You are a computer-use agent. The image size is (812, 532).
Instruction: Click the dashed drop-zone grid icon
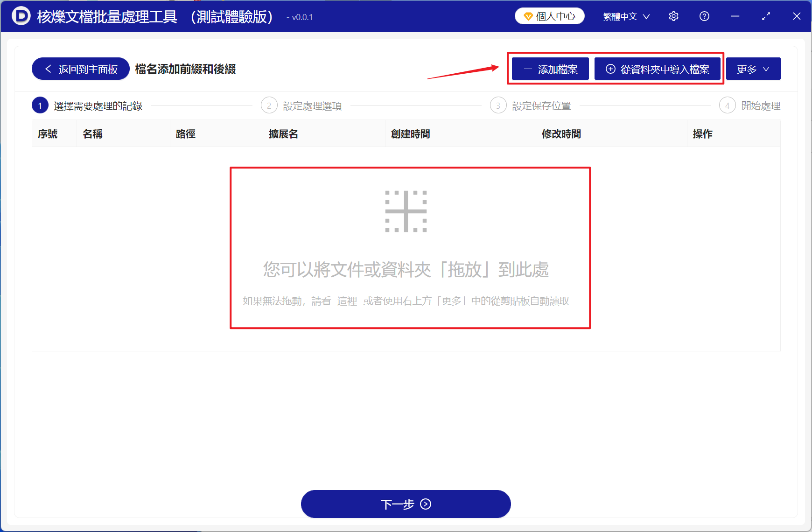point(406,211)
